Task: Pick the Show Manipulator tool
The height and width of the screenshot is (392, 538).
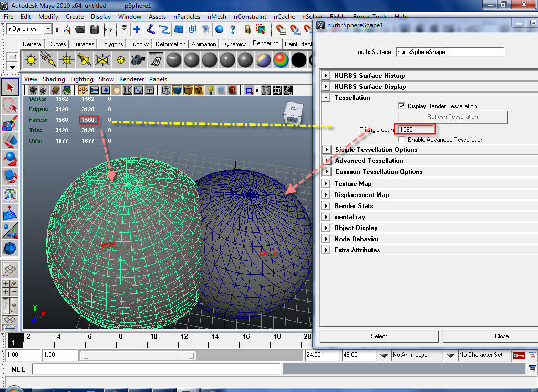Action: coord(10,230)
